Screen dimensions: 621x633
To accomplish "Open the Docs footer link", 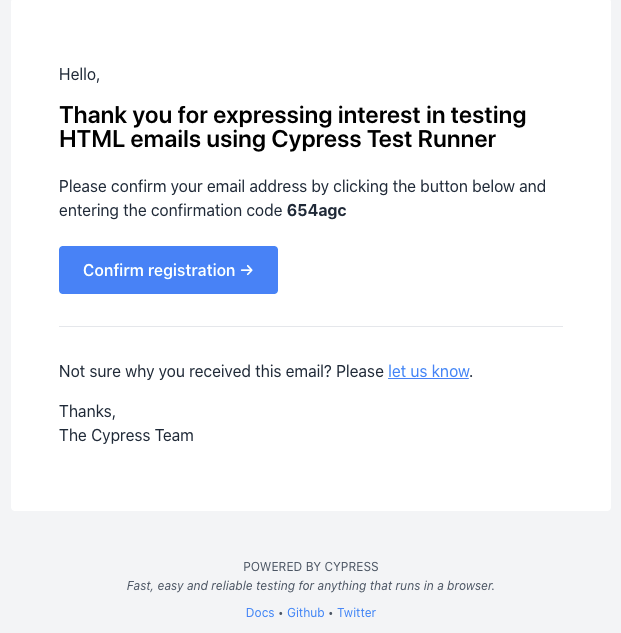I will tap(260, 612).
